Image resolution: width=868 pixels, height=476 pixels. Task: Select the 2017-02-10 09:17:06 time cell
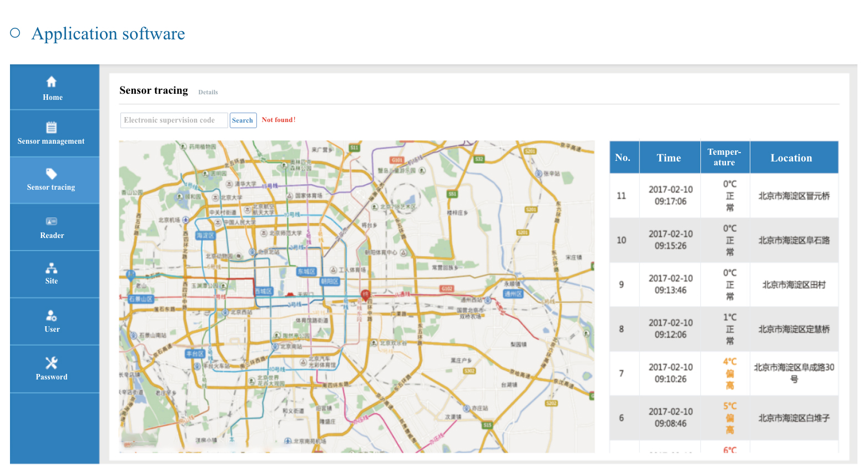pos(670,195)
